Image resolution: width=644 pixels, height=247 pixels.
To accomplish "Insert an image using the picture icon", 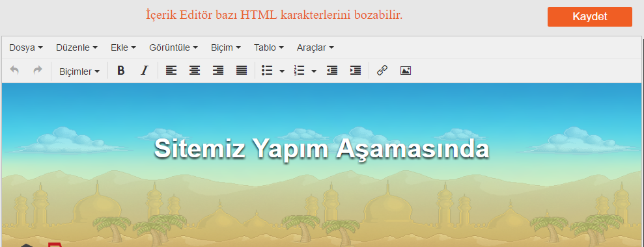I will tap(406, 71).
